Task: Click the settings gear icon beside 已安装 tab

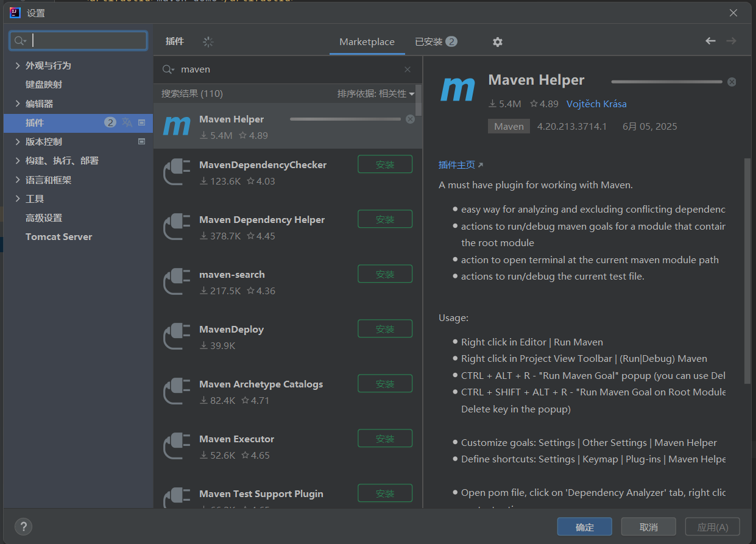Action: click(498, 41)
